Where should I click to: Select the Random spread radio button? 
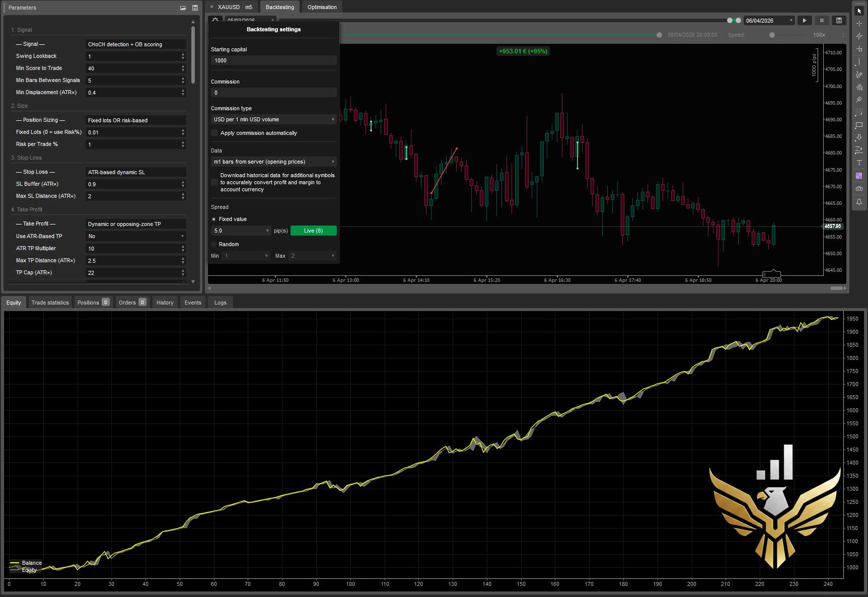[214, 244]
